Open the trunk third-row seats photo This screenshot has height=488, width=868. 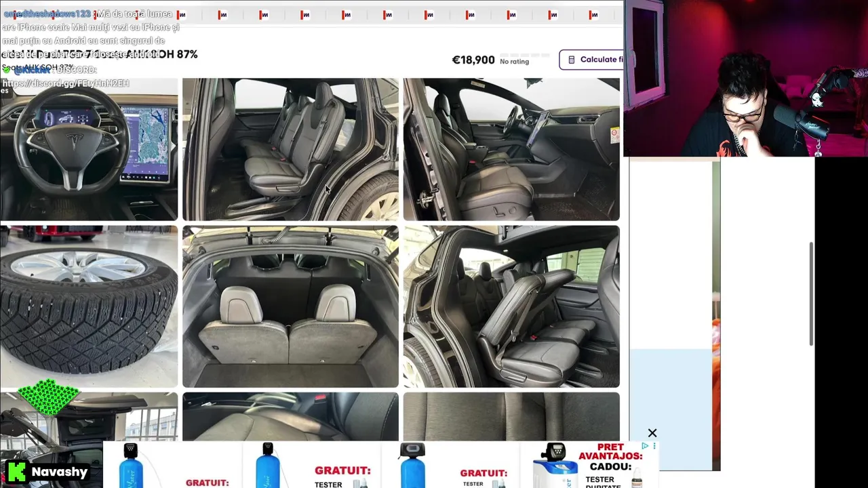tap(290, 306)
